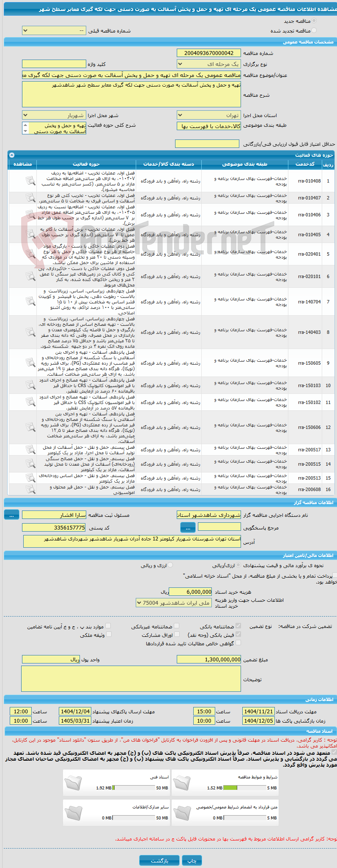Click the شرح مناقصه text area

(x=132, y=94)
